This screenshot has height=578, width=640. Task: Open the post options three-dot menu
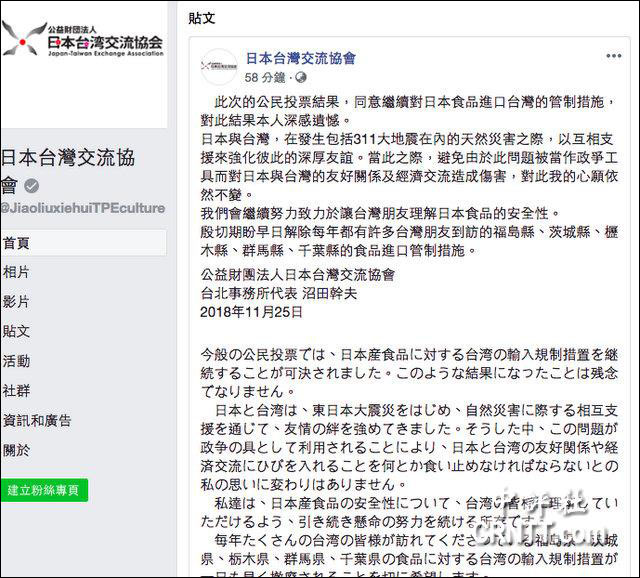[x=613, y=56]
